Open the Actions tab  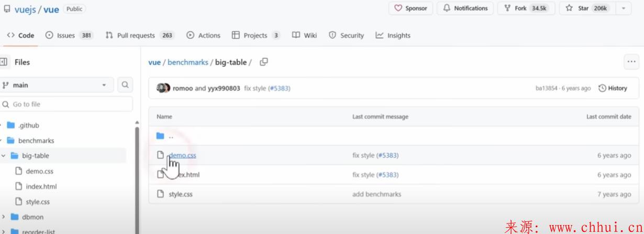tap(203, 36)
